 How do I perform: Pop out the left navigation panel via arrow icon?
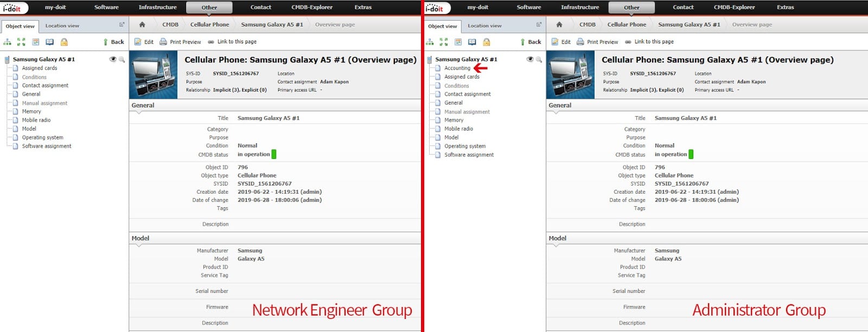(122, 24)
